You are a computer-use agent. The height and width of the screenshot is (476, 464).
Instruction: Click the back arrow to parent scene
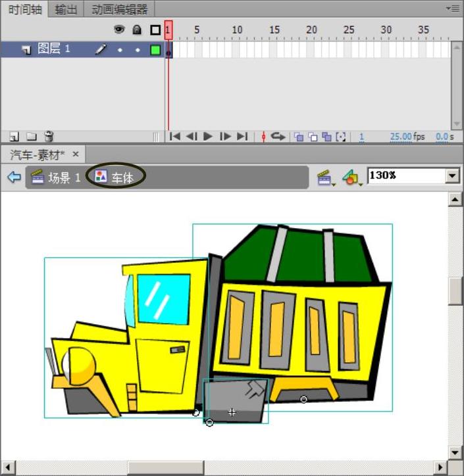click(x=14, y=177)
